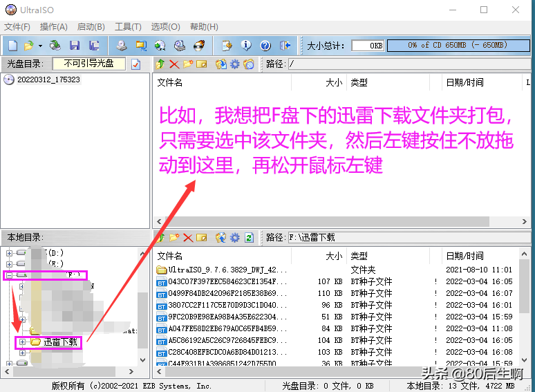535x392 pixels.
Task: Open the 工具(T) menu
Action: point(128,26)
